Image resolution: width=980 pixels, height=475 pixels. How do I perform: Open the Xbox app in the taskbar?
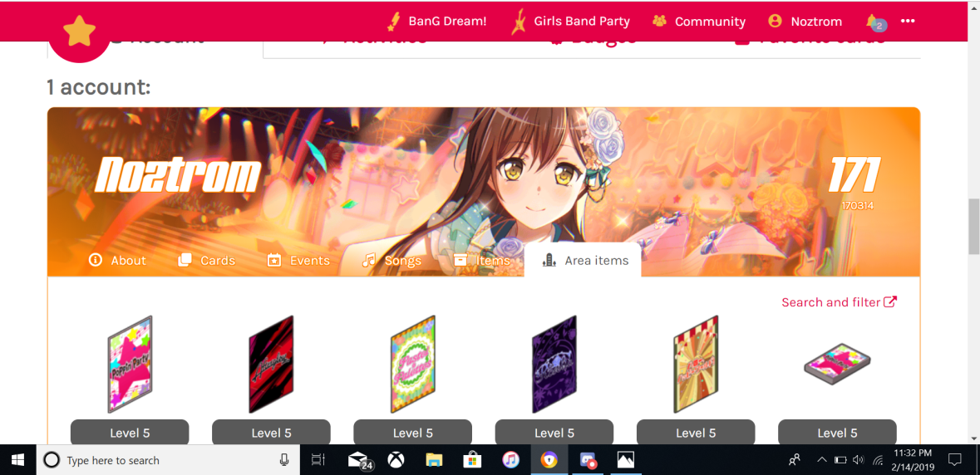pos(396,459)
